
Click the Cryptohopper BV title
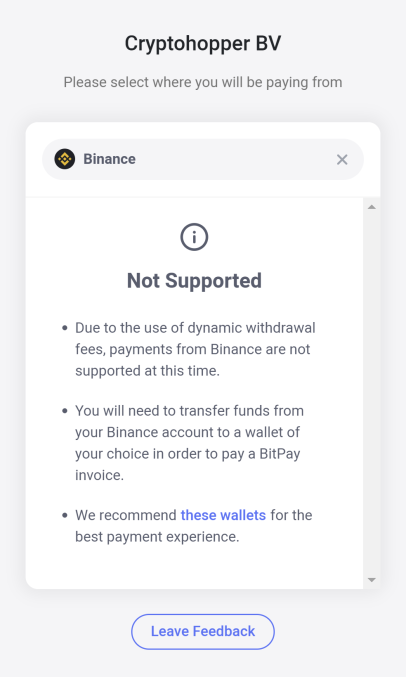coord(203,44)
